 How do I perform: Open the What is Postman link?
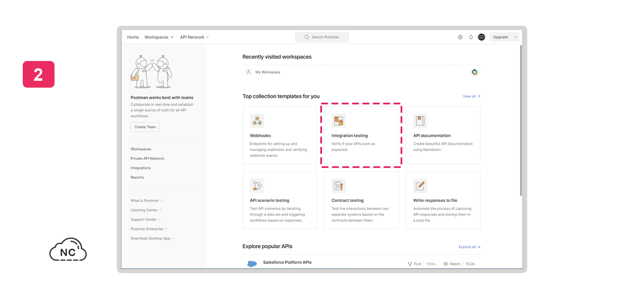pyautogui.click(x=146, y=201)
